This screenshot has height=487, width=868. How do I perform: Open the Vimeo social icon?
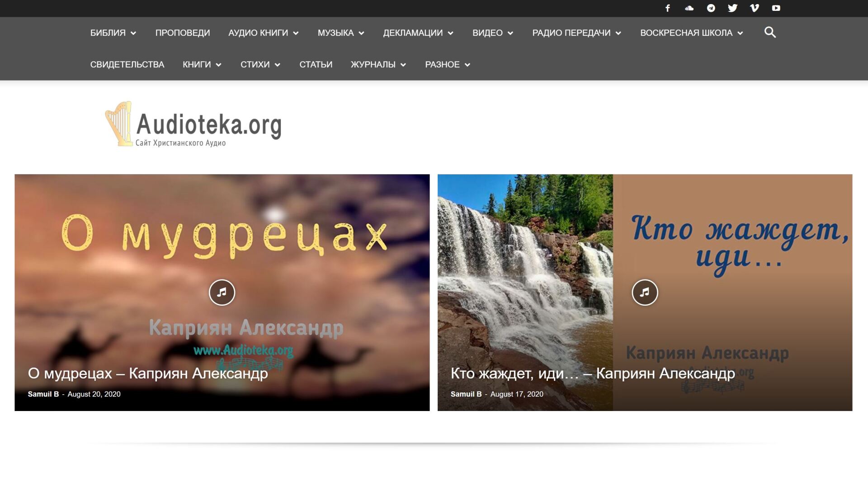(x=754, y=8)
